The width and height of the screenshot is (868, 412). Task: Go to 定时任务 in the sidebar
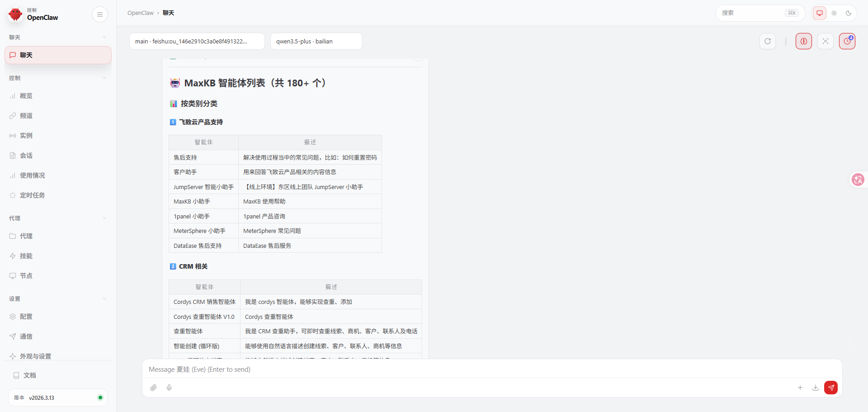[x=32, y=195]
